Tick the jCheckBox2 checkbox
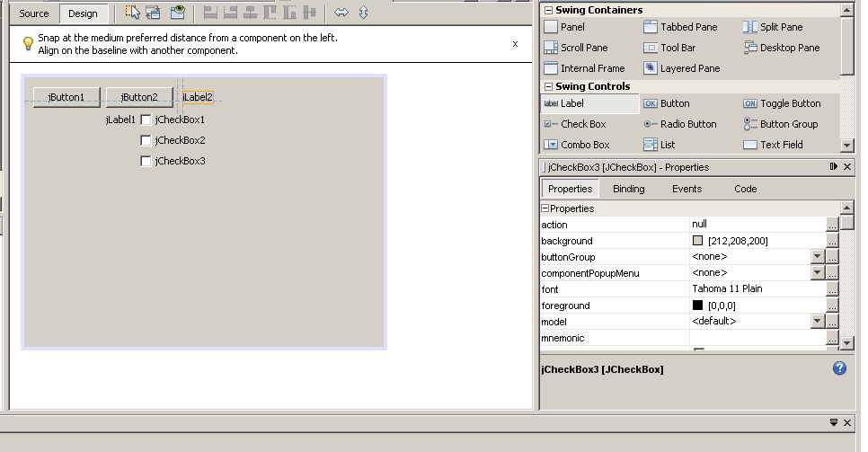 coord(146,140)
